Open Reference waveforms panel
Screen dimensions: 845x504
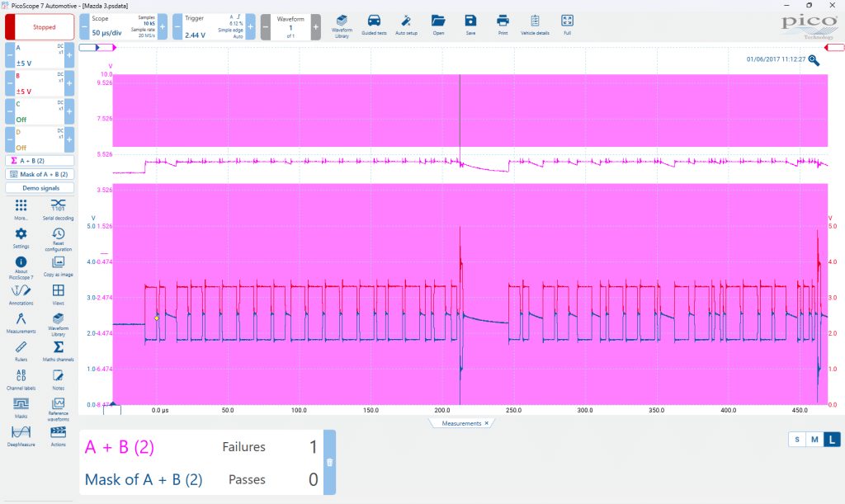coord(59,409)
